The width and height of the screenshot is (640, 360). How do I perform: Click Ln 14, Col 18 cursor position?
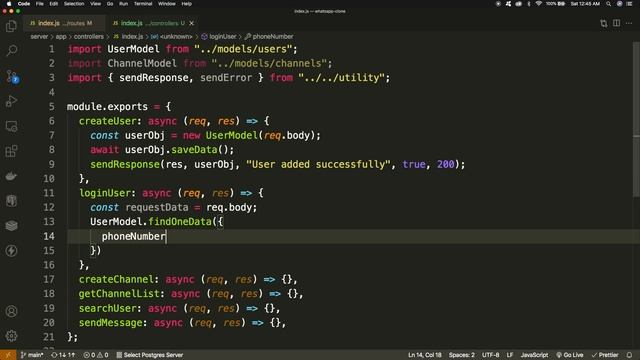click(x=424, y=355)
